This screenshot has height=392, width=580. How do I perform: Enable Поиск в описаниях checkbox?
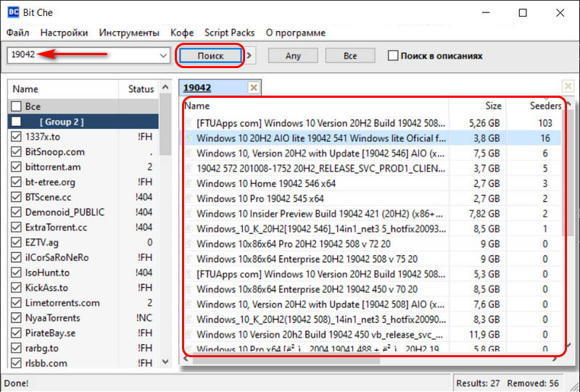click(x=393, y=56)
